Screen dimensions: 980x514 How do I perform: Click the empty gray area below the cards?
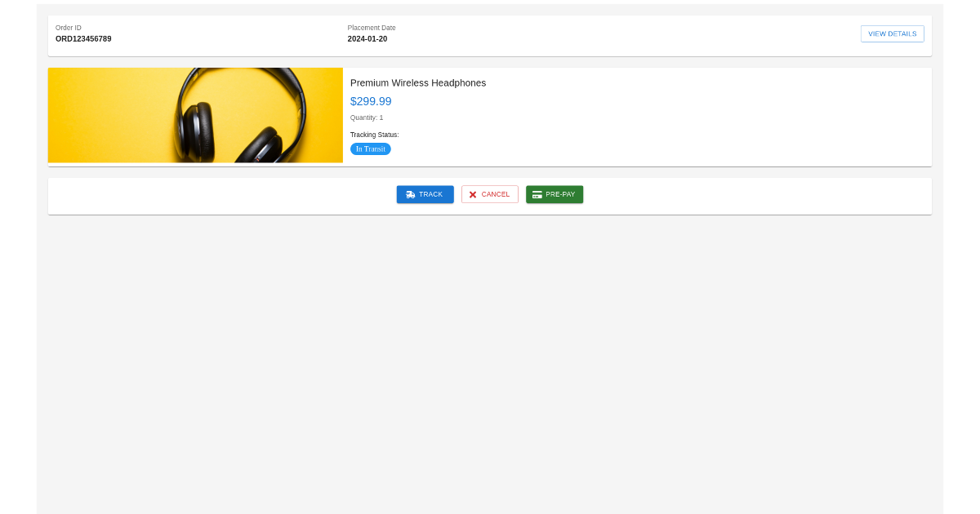click(490, 367)
